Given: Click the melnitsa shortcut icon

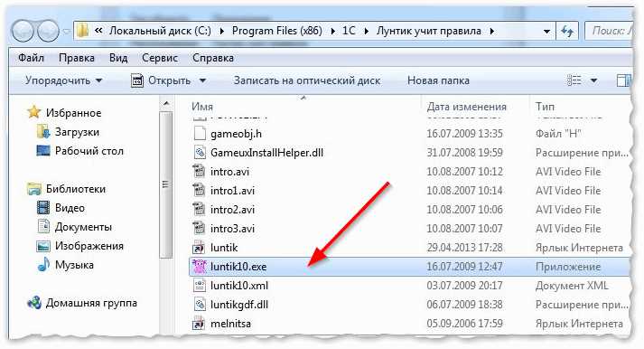Looking at the screenshot, I should (x=200, y=323).
